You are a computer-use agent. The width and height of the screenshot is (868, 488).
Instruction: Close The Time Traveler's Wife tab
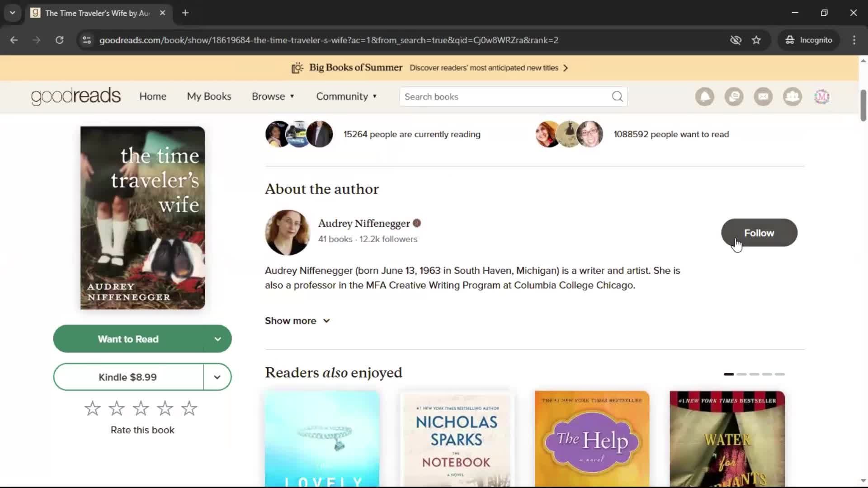[162, 13]
